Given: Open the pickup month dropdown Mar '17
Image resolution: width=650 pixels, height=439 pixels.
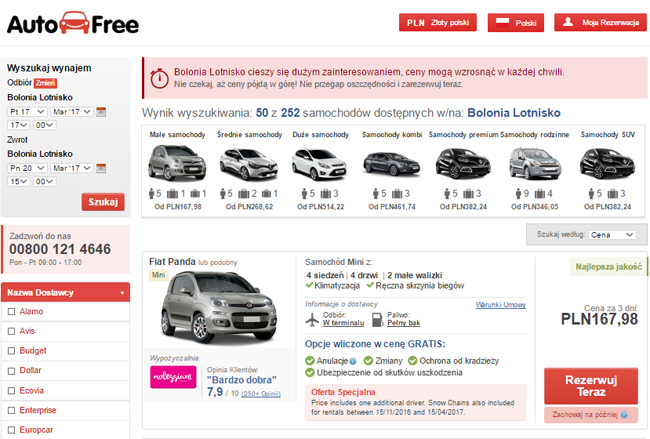Looking at the screenshot, I should pyautogui.click(x=72, y=112).
